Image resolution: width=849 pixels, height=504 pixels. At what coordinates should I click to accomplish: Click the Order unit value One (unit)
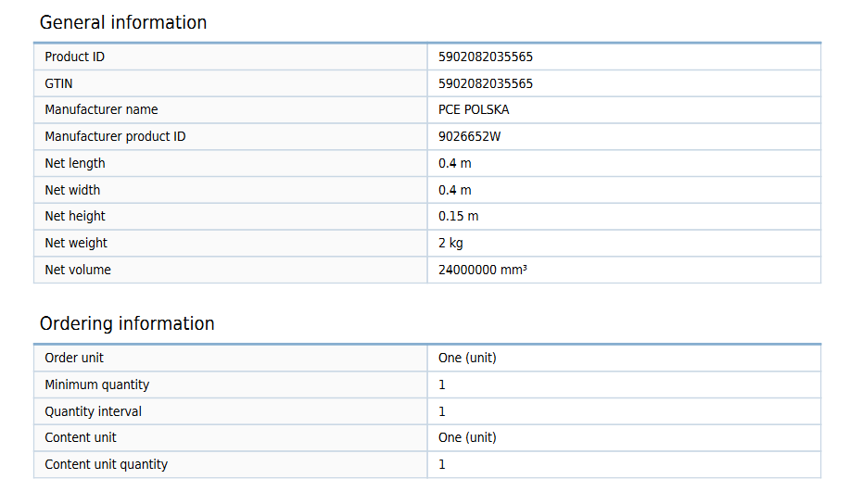pyautogui.click(x=467, y=358)
